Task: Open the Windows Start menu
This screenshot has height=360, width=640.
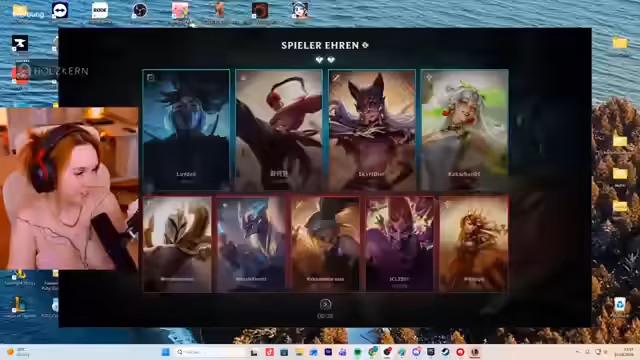Action: click(166, 352)
